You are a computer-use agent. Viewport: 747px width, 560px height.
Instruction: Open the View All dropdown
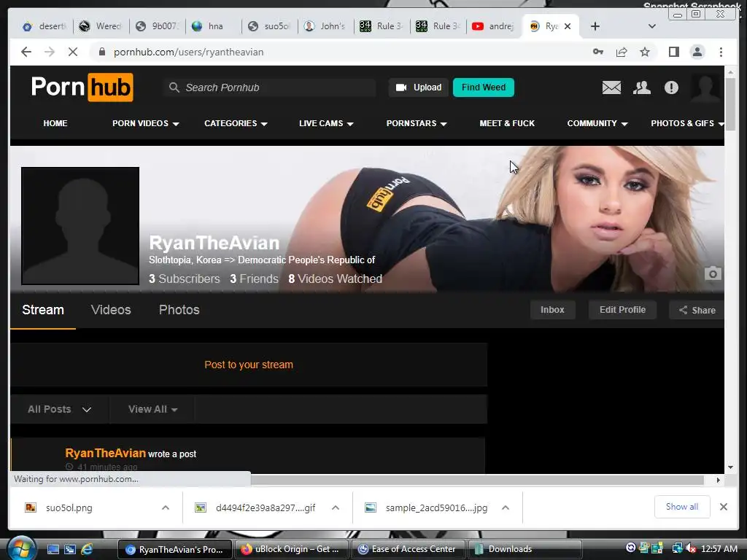click(x=152, y=409)
